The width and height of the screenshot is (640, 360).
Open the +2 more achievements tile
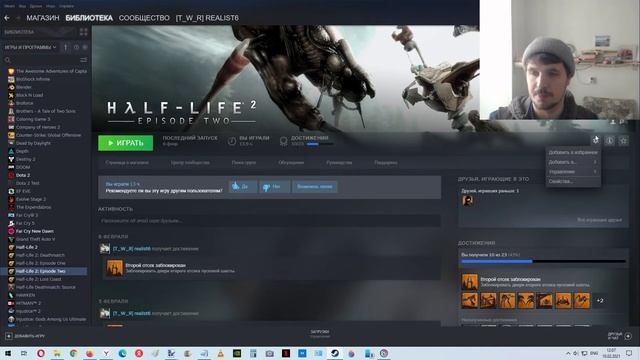coord(600,300)
